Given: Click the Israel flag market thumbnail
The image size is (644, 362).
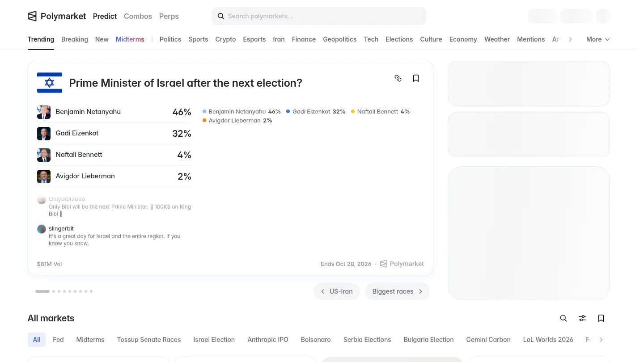Looking at the screenshot, I should [x=50, y=83].
